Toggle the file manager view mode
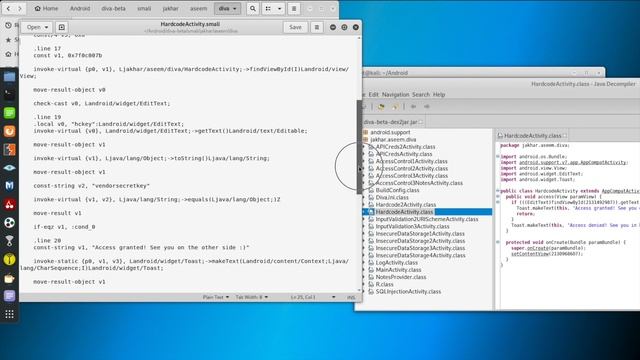The image size is (640, 360). (x=268, y=8)
